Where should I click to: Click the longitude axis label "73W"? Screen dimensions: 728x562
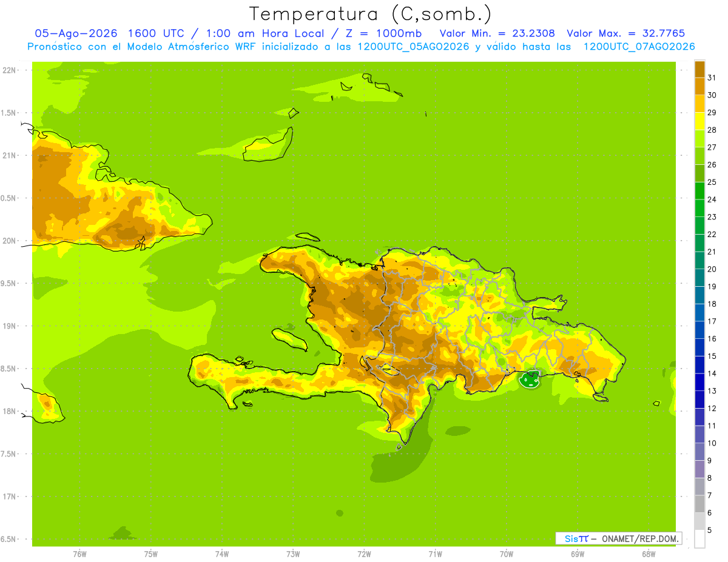(x=293, y=554)
